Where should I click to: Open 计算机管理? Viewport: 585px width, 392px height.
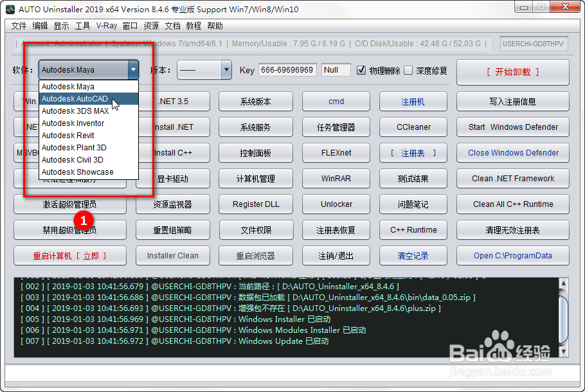[256, 179]
